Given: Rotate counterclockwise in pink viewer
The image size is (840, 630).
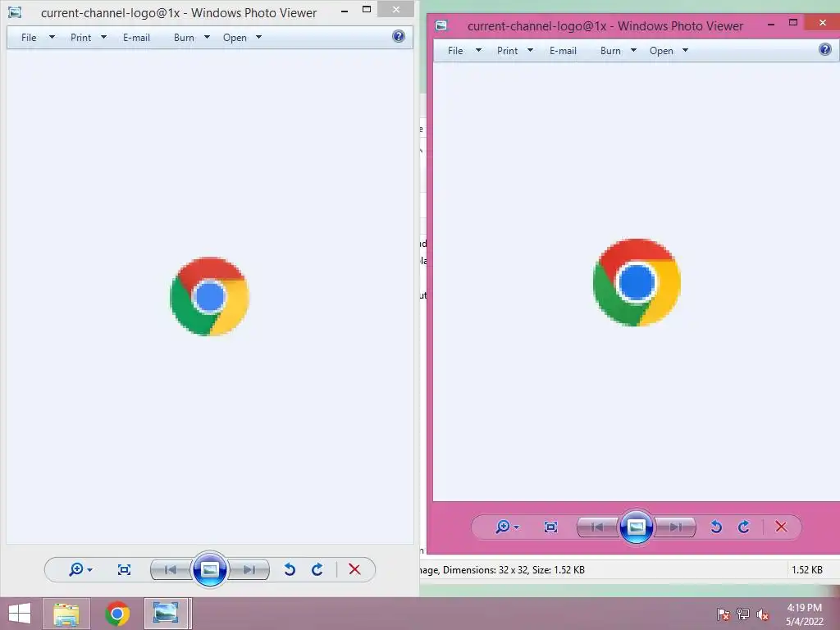Looking at the screenshot, I should pyautogui.click(x=716, y=527).
